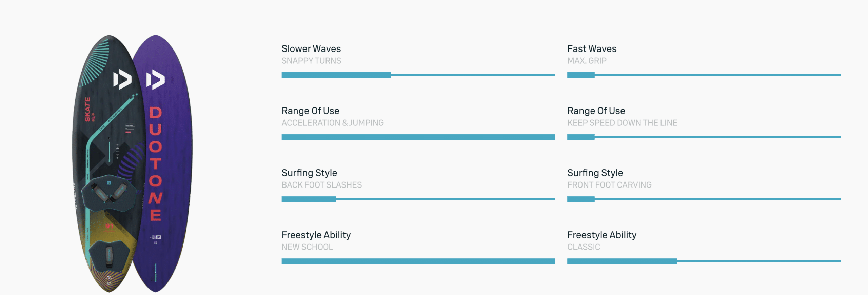
Task: Click the Freestyle Ability heading above Classic
Action: [602, 235]
